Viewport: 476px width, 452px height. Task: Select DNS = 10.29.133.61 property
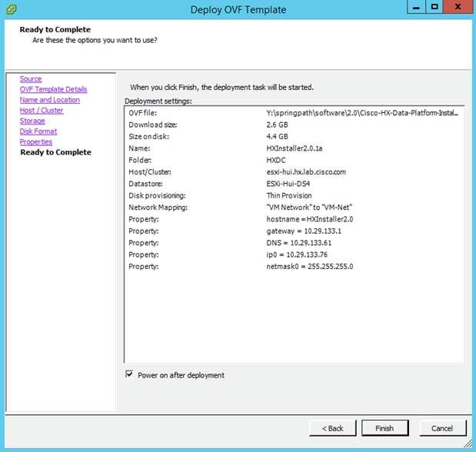tap(298, 243)
